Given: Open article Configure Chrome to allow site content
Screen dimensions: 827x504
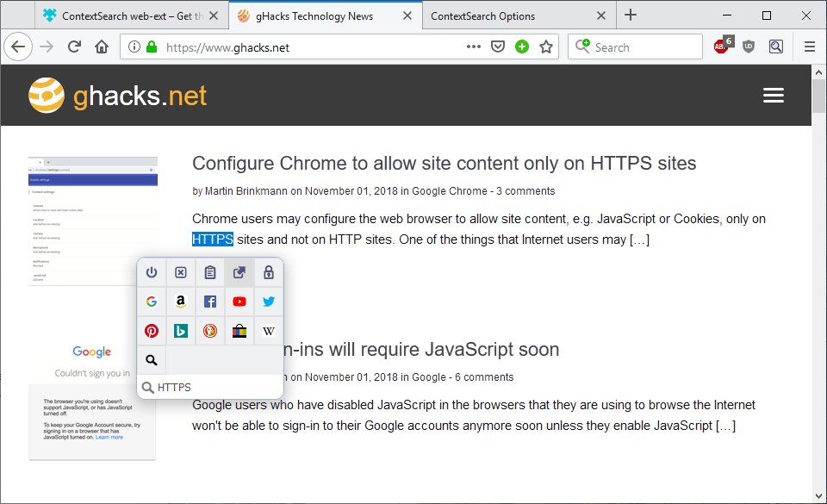Looking at the screenshot, I should 445,164.
